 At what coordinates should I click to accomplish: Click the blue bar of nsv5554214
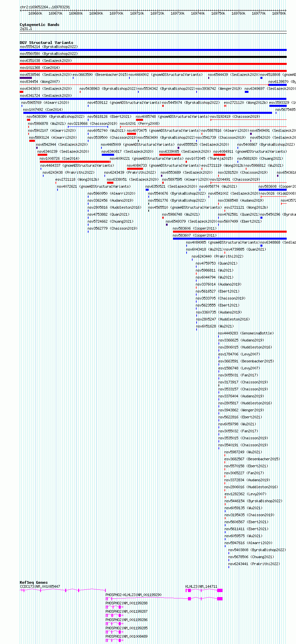point(153,50)
